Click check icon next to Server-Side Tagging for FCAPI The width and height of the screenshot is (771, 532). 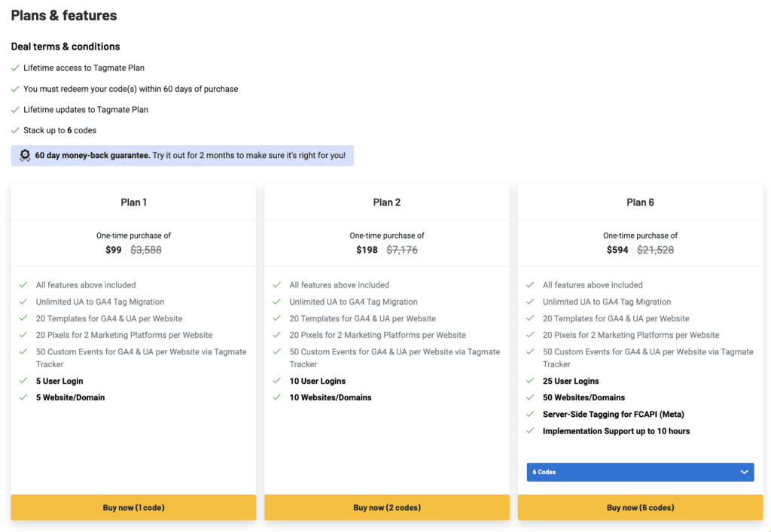point(530,414)
